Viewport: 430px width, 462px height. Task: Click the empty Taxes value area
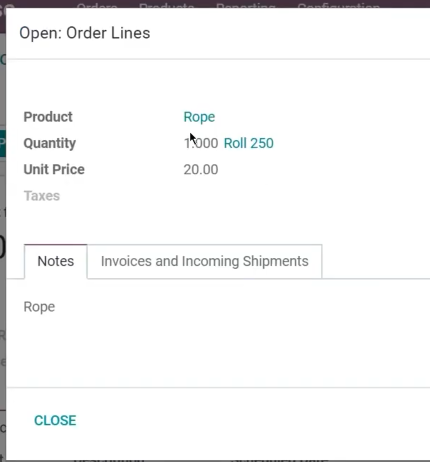click(267, 196)
